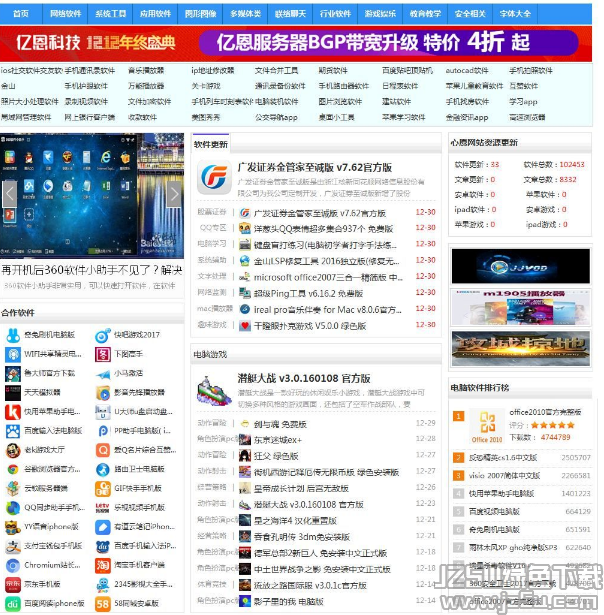Viewport: 604px width, 615px height.
Task: Click the 软件更新 section tab
Action: click(211, 144)
